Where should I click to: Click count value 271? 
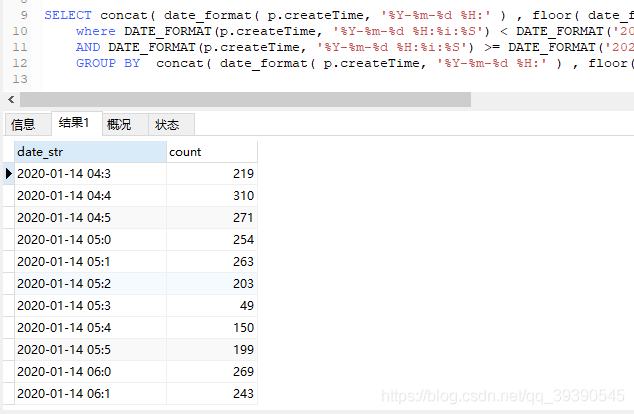click(212, 218)
